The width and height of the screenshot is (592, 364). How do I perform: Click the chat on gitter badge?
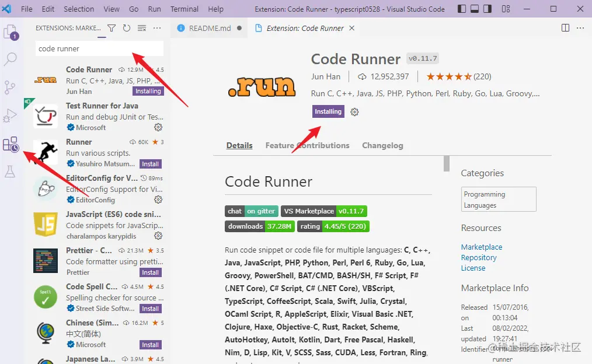(252, 211)
